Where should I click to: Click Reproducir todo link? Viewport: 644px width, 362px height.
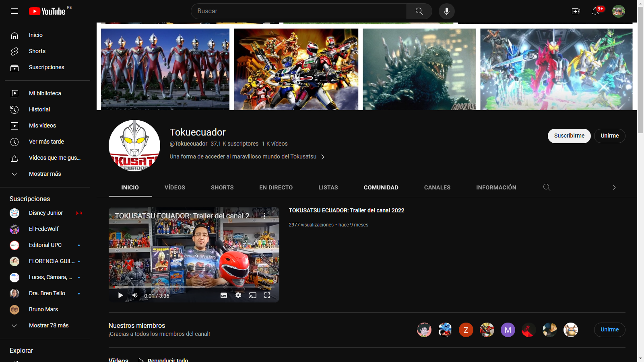pos(163,360)
